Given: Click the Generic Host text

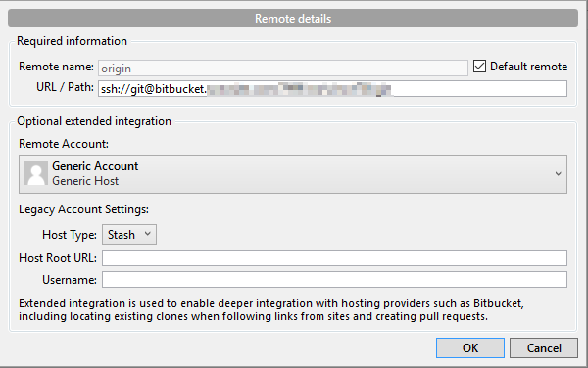Looking at the screenshot, I should (x=85, y=181).
